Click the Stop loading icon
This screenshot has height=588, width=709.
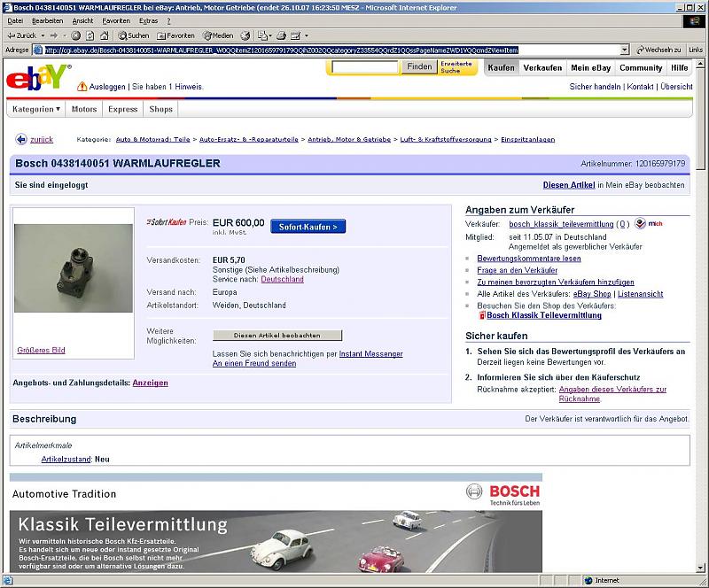tap(76, 35)
